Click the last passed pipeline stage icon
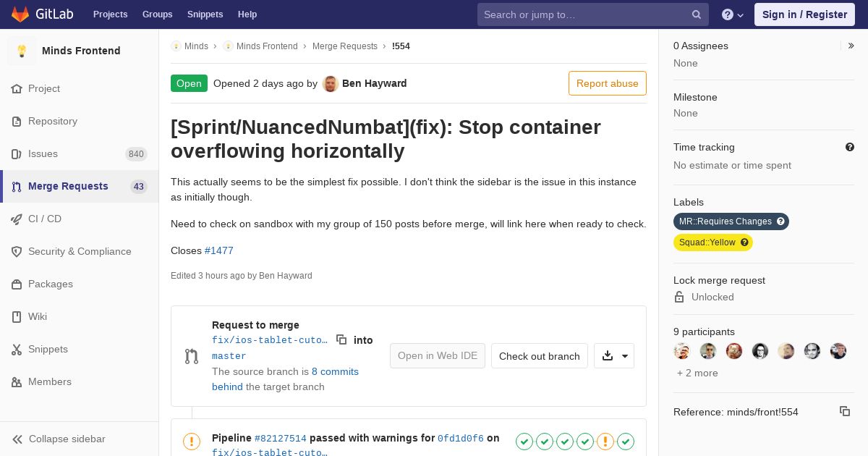 (x=626, y=441)
